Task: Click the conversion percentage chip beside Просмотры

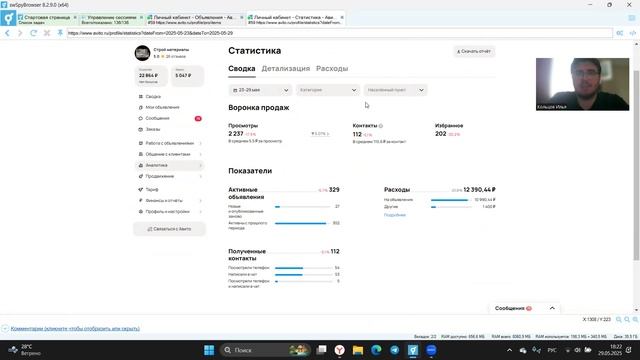Action: coord(320,133)
